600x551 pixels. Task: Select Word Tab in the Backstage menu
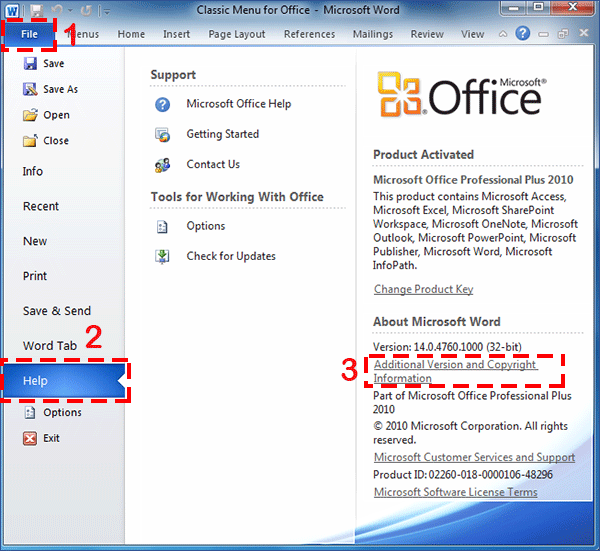click(x=50, y=346)
